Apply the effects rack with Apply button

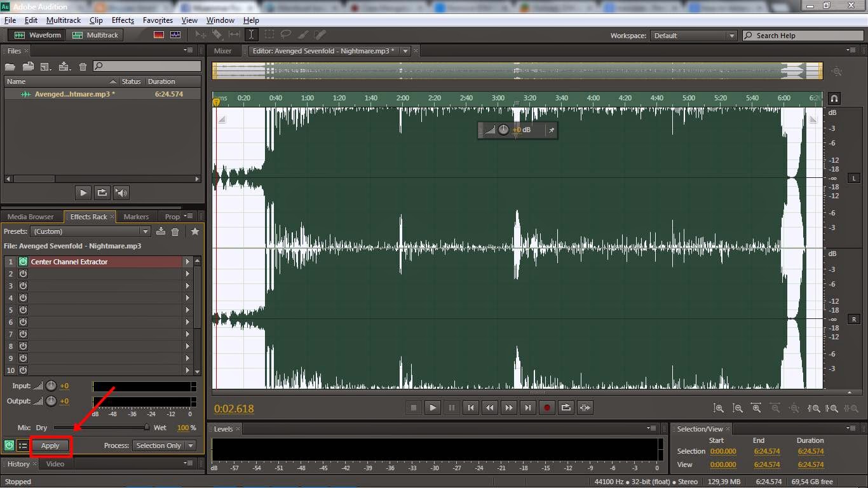[50, 445]
